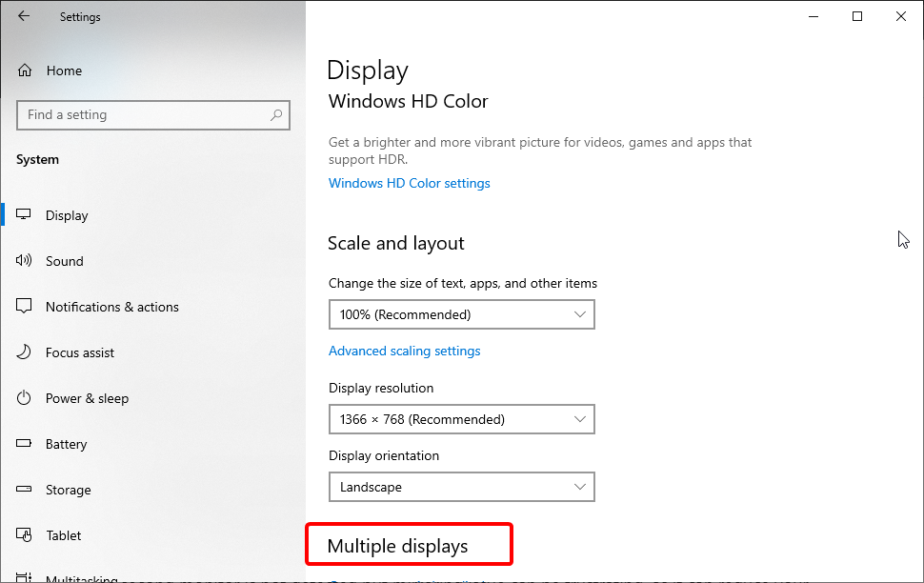Click the Notifications & actions icon
This screenshot has height=583, width=924.
(x=24, y=306)
